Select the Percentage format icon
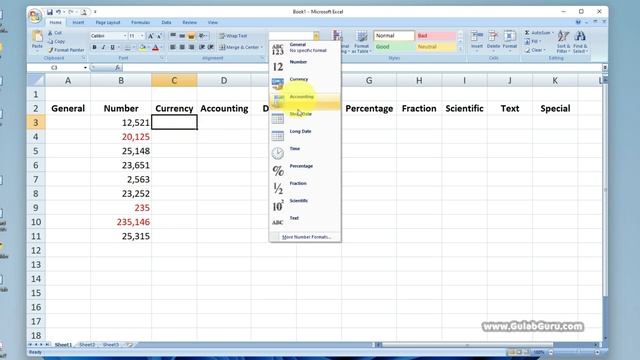 pyautogui.click(x=278, y=171)
